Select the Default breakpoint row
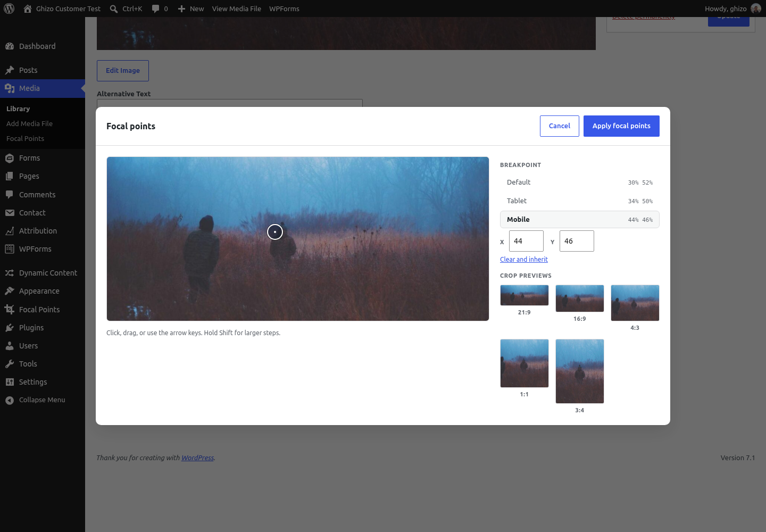Image resolution: width=766 pixels, height=532 pixels. (580, 182)
